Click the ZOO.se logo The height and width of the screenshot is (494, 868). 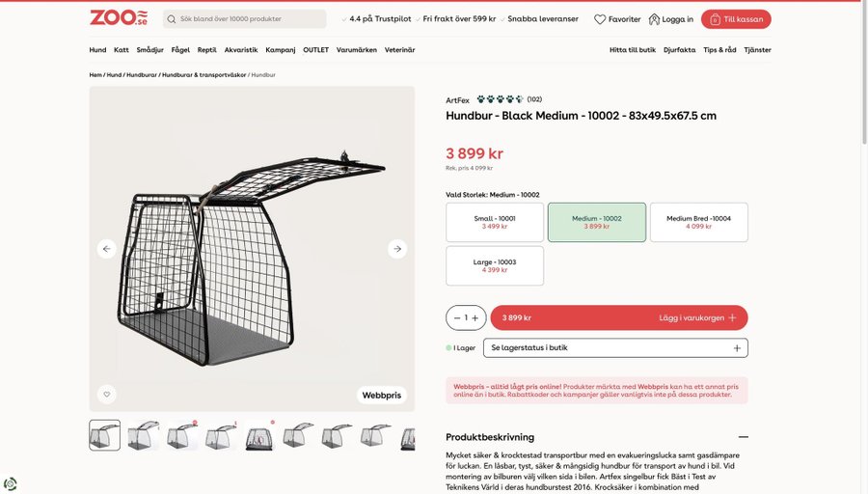click(119, 18)
